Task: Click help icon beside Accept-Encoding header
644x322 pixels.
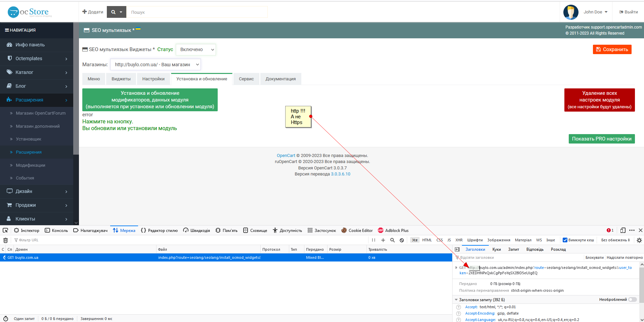Action: click(459, 314)
